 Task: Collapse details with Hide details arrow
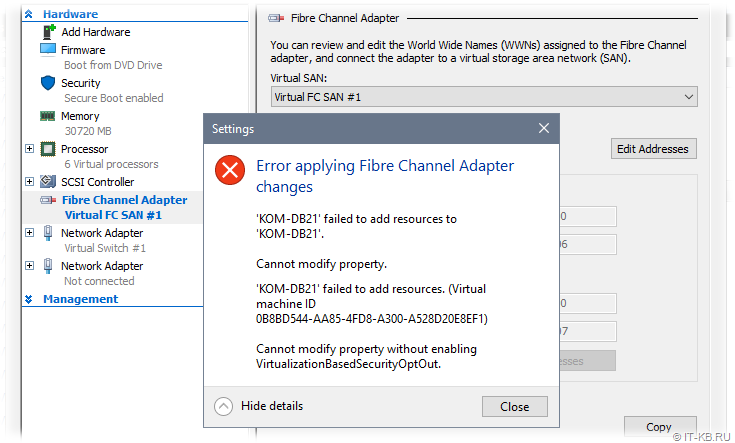(x=223, y=406)
